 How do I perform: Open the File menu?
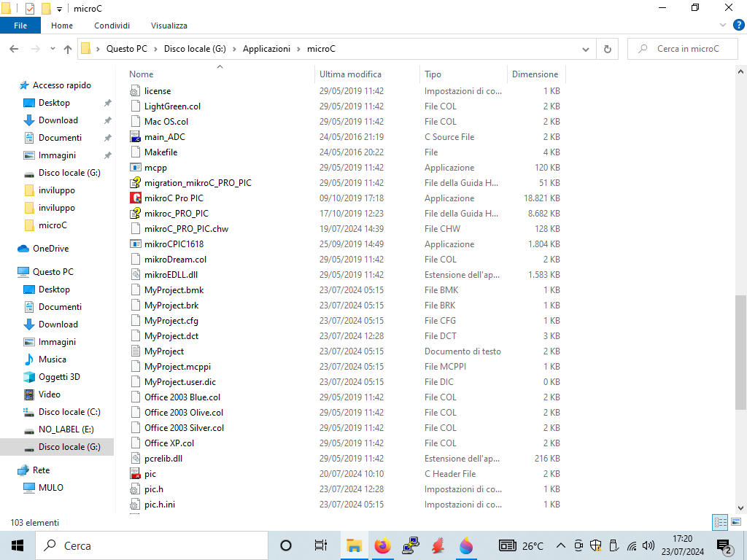(x=20, y=26)
